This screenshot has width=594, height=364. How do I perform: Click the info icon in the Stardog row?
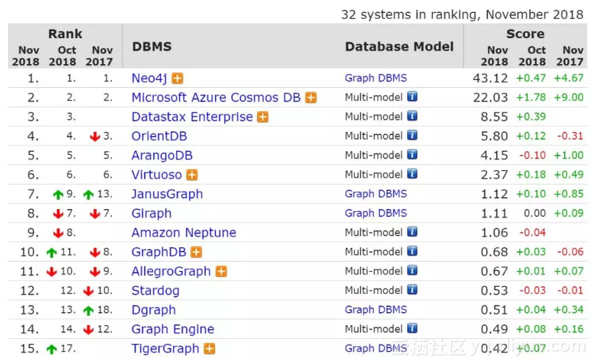click(x=412, y=290)
